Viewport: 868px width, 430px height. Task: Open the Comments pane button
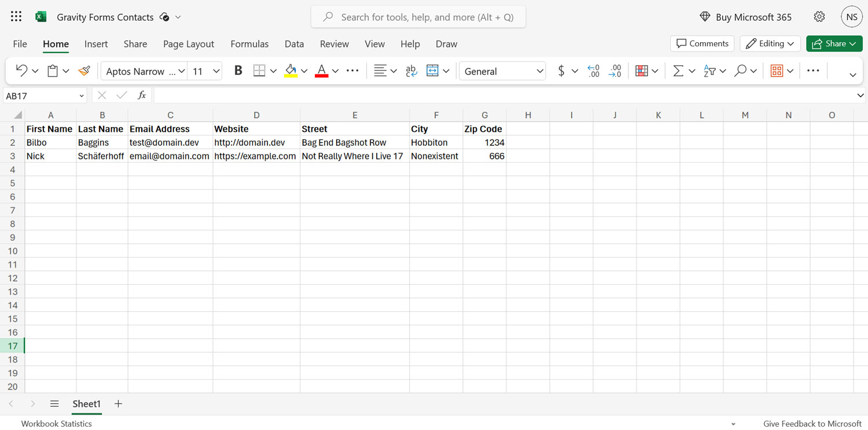pyautogui.click(x=702, y=43)
